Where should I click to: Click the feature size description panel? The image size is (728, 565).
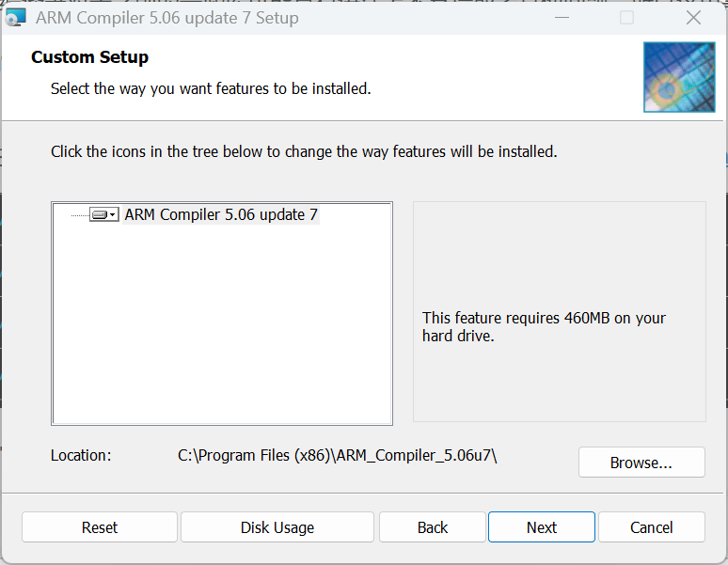point(559,326)
